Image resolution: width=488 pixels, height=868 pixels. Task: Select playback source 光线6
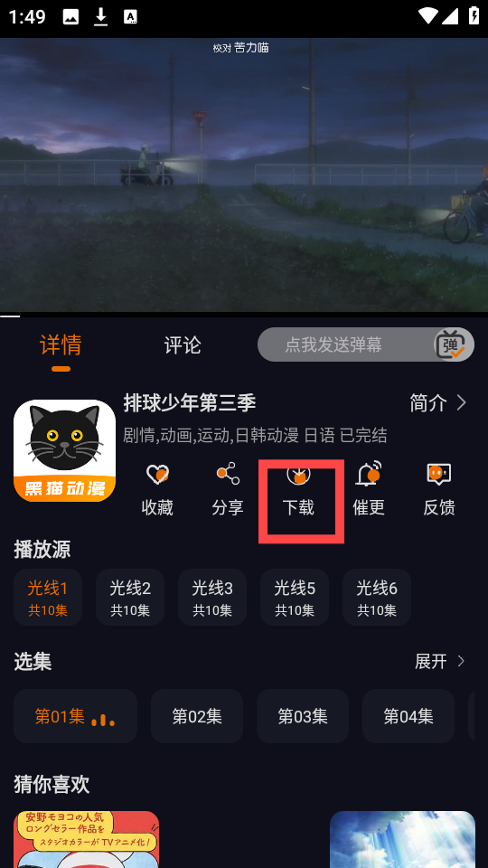377,598
